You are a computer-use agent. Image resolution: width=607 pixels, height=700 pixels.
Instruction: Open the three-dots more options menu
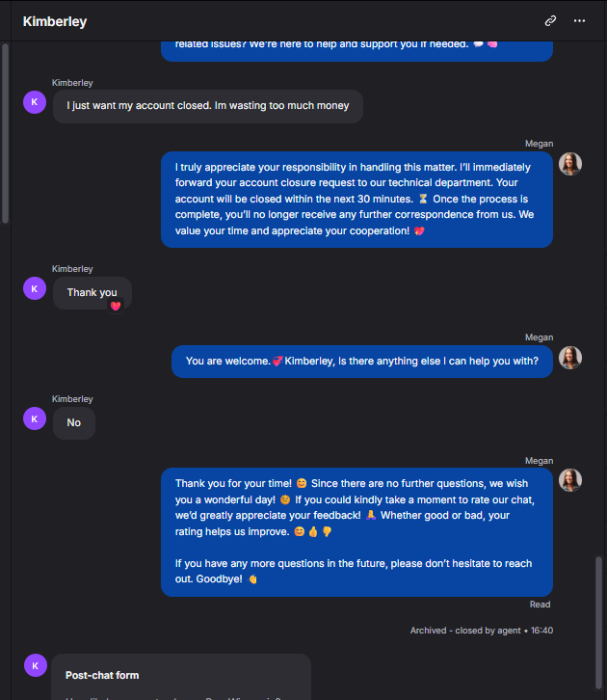(x=579, y=21)
